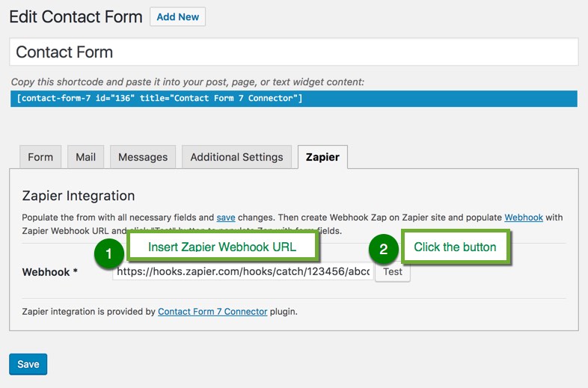Click the Test button
The width and height of the screenshot is (588, 388).
coord(393,271)
